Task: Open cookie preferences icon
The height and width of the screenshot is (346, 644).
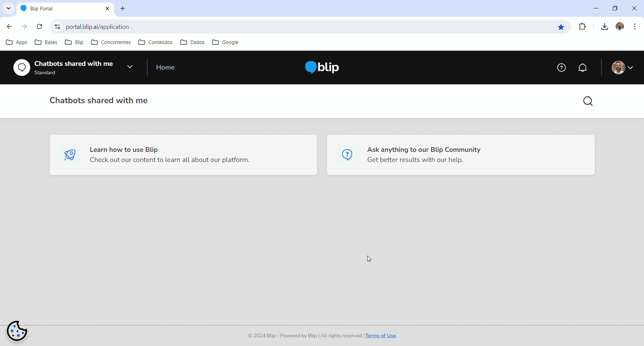Action: (x=17, y=331)
